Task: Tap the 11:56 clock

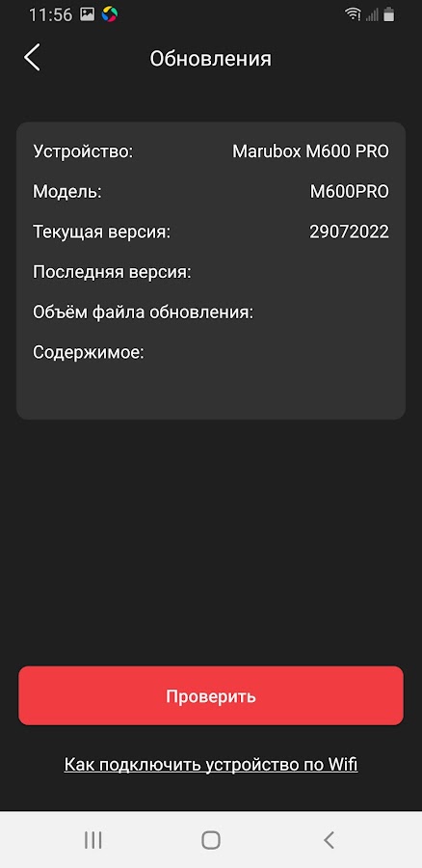Action: point(50,14)
